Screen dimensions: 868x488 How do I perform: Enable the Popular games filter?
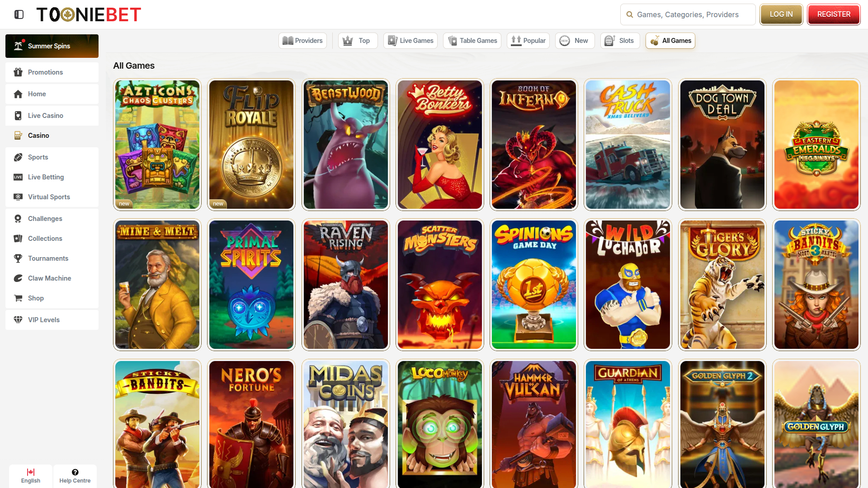528,40
